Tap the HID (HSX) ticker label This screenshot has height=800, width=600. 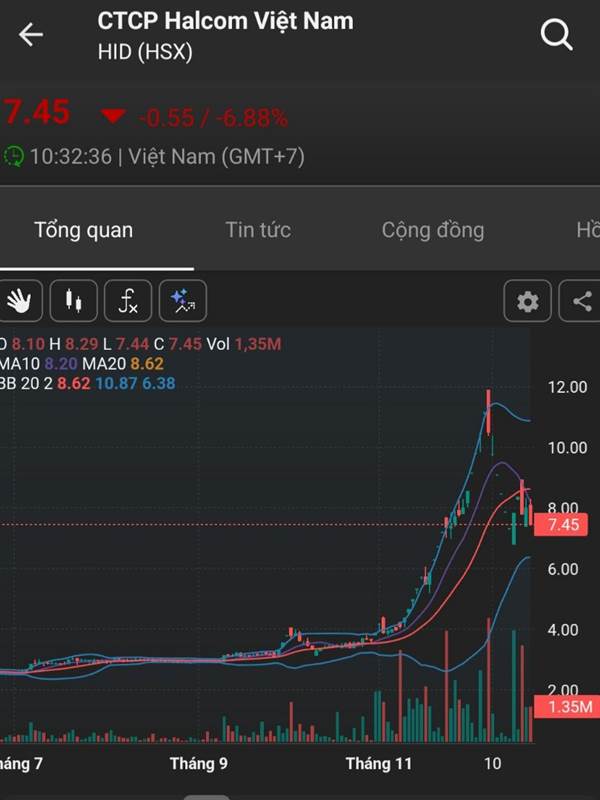click(145, 52)
